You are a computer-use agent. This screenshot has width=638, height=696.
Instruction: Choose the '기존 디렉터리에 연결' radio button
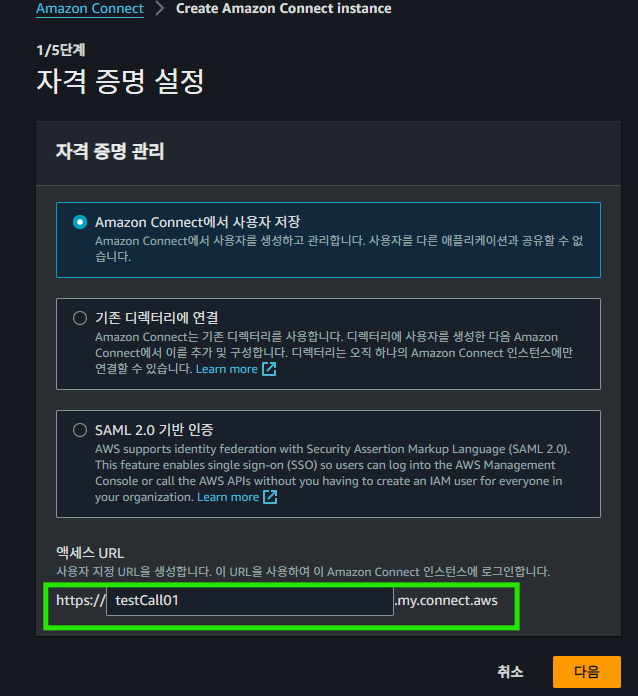tap(80, 318)
